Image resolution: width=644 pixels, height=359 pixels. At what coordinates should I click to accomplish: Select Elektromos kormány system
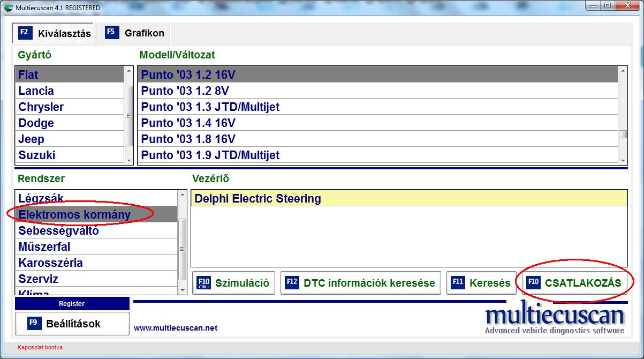[96, 214]
